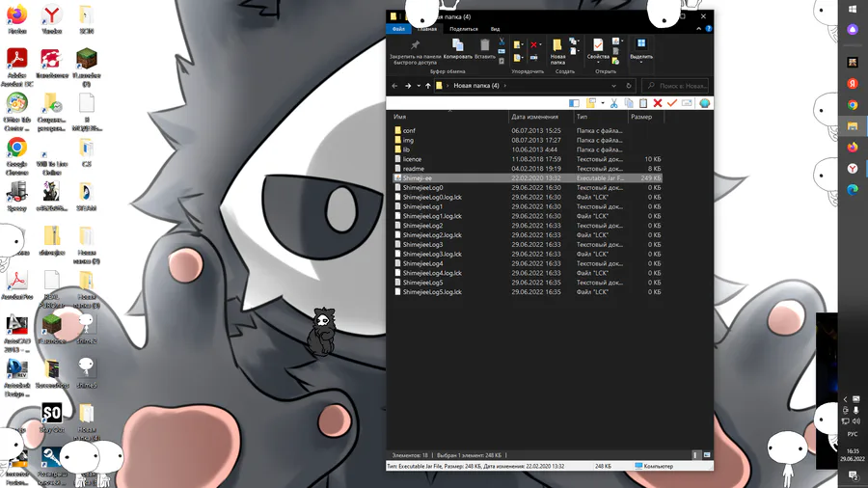Viewport: 868px width, 488px height.
Task: Create a new folder via ribbon
Action: [557, 52]
